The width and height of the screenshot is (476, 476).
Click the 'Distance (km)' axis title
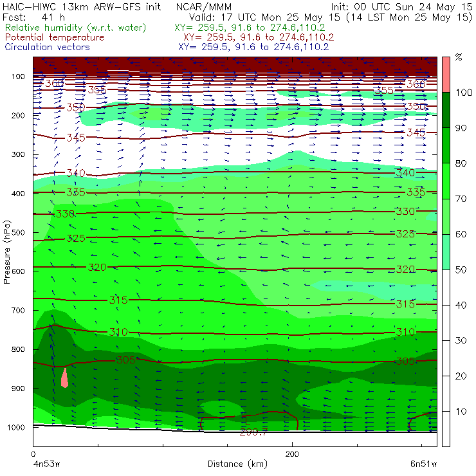pos(238,464)
